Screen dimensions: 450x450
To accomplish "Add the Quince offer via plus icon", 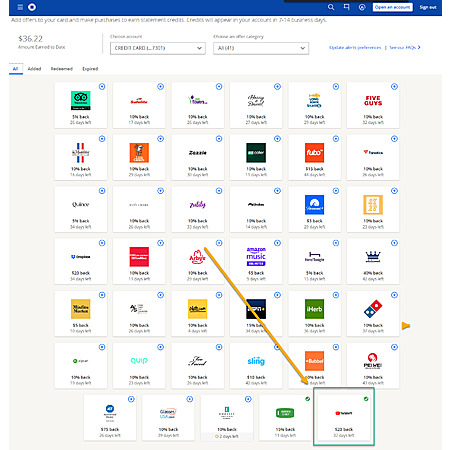I will point(102,191).
